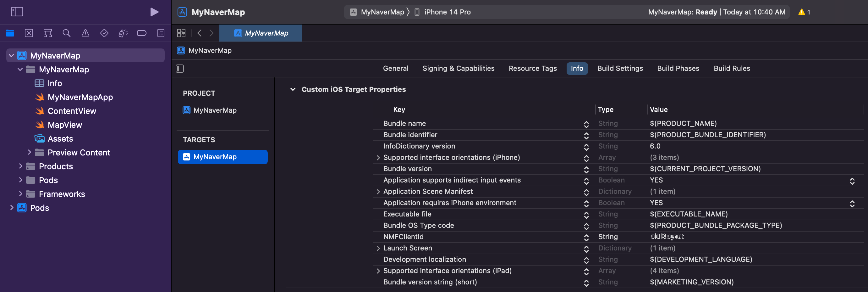Open the Report navigator icon
The height and width of the screenshot is (292, 868).
click(x=161, y=33)
